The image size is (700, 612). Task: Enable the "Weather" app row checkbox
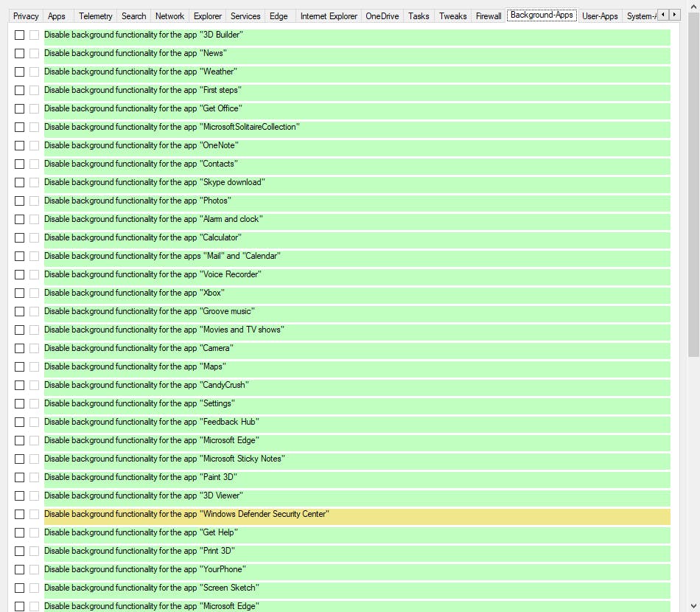pos(19,72)
